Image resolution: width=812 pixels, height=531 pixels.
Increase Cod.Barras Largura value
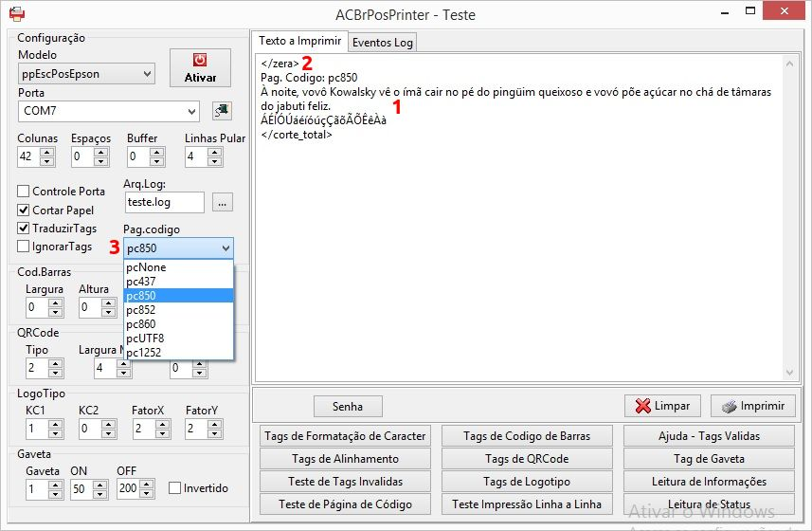(x=55, y=302)
